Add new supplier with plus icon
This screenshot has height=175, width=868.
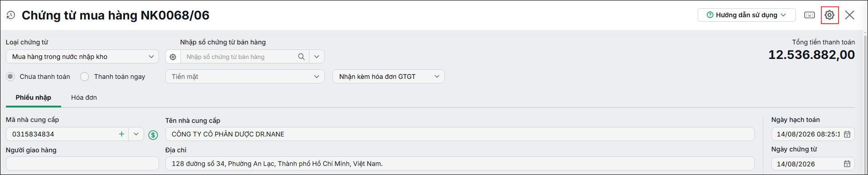click(121, 134)
